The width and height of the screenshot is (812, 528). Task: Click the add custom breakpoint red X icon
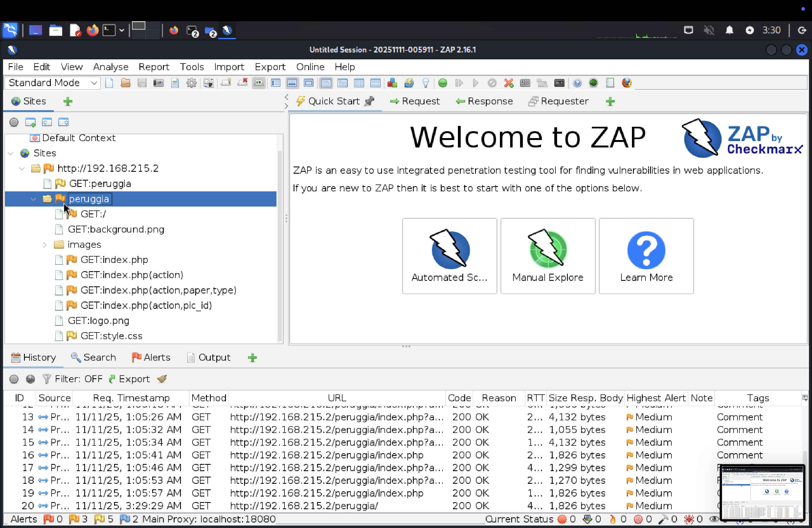tap(508, 83)
